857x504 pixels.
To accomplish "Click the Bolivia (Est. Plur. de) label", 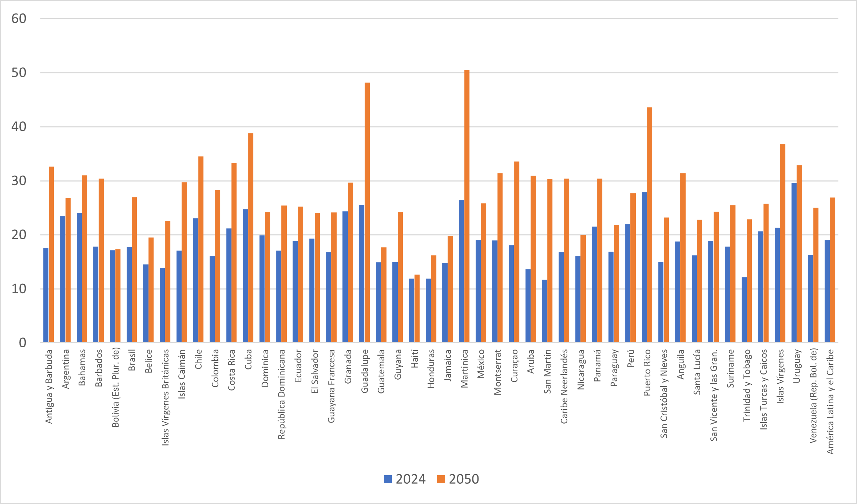I will pyautogui.click(x=115, y=388).
